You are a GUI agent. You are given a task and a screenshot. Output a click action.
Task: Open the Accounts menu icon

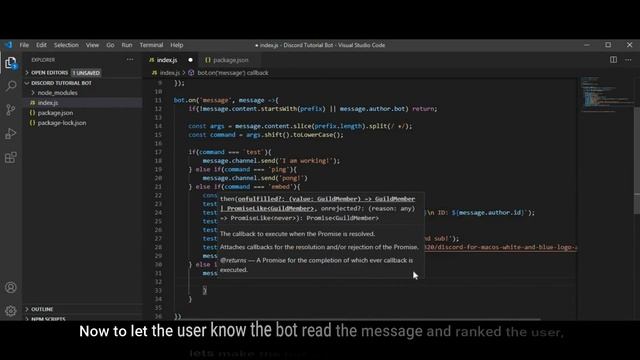[x=11, y=287]
